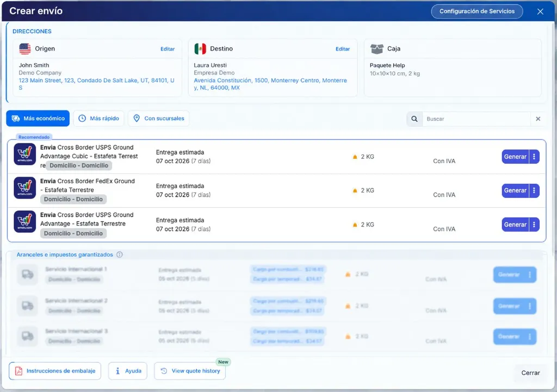Click the USA flag icon beside Origen

tap(25, 48)
